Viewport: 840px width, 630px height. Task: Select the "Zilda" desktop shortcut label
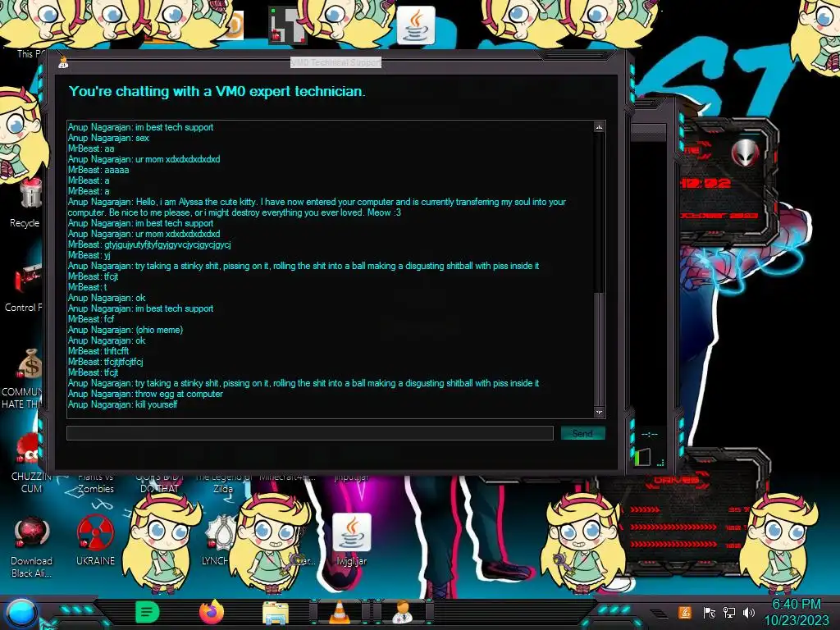[x=223, y=489]
